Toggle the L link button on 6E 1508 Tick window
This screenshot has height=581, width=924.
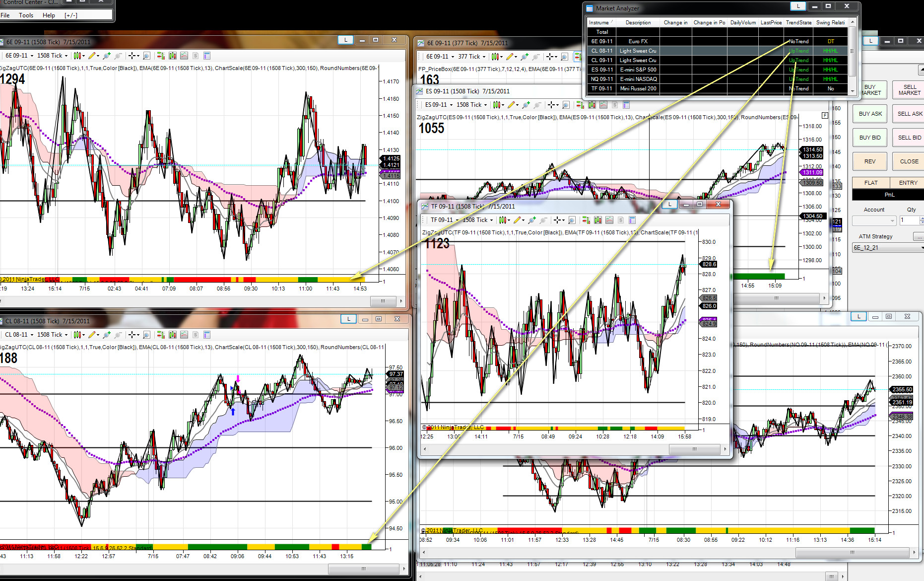click(x=346, y=40)
